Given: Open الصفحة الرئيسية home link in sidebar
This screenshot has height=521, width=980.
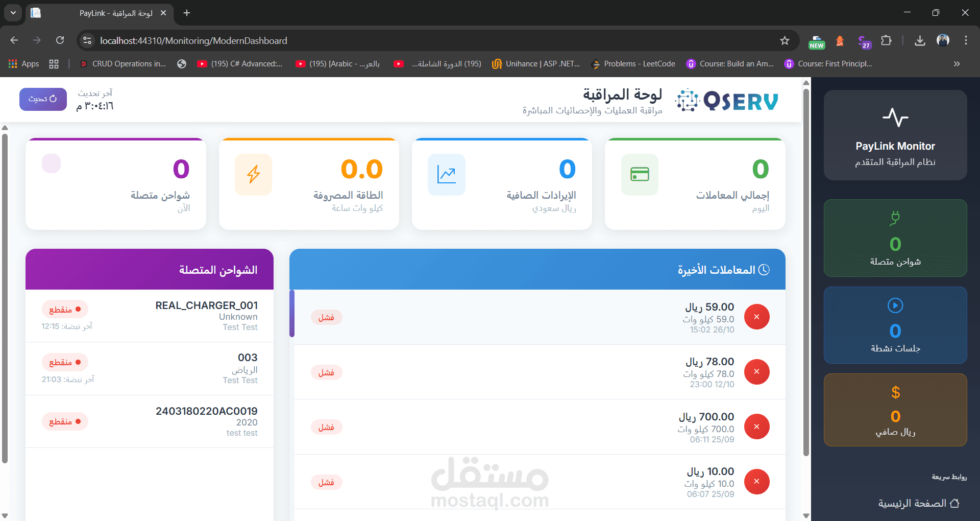Looking at the screenshot, I should 918,503.
